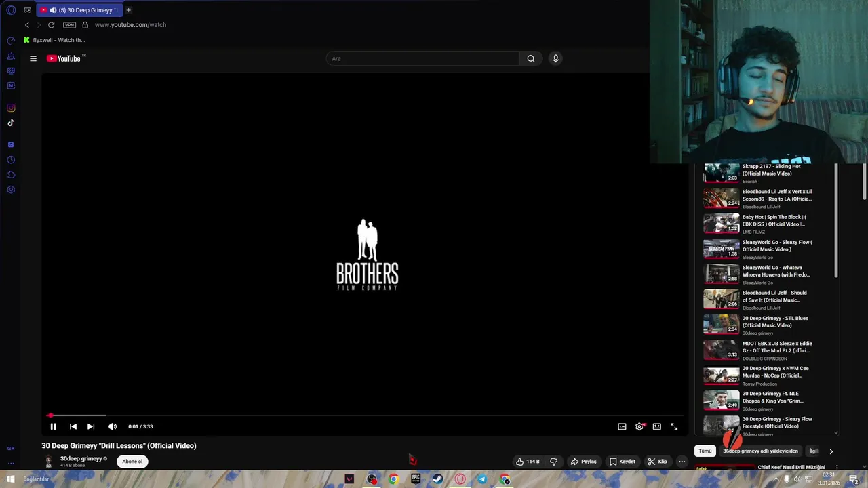The width and height of the screenshot is (868, 488).
Task: Focus the YouTube 'Ara' search box
Action: pyautogui.click(x=423, y=58)
